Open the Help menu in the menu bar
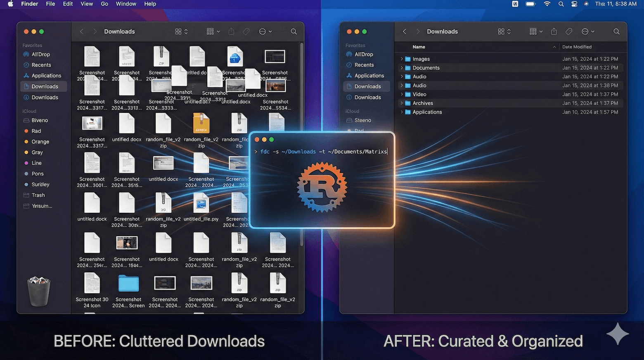This screenshot has width=644, height=360. click(x=150, y=4)
